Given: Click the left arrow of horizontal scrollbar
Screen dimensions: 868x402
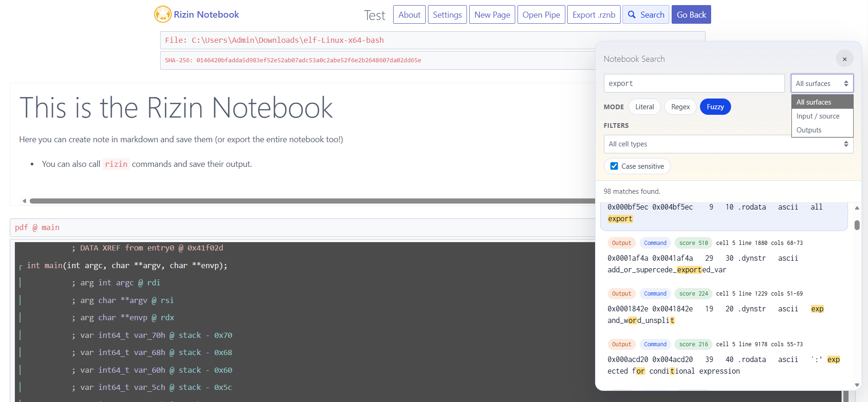Looking at the screenshot, I should point(24,201).
